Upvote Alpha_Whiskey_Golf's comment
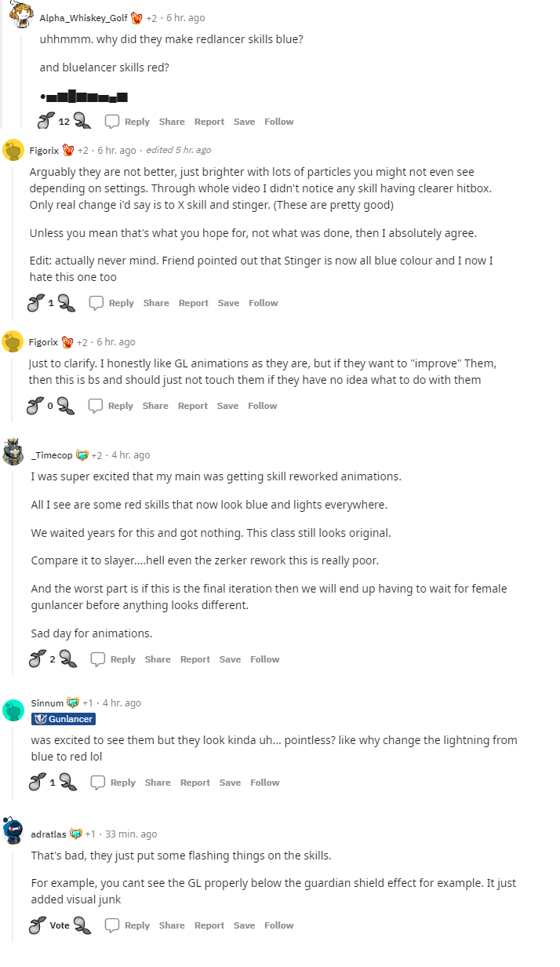 tap(47, 121)
